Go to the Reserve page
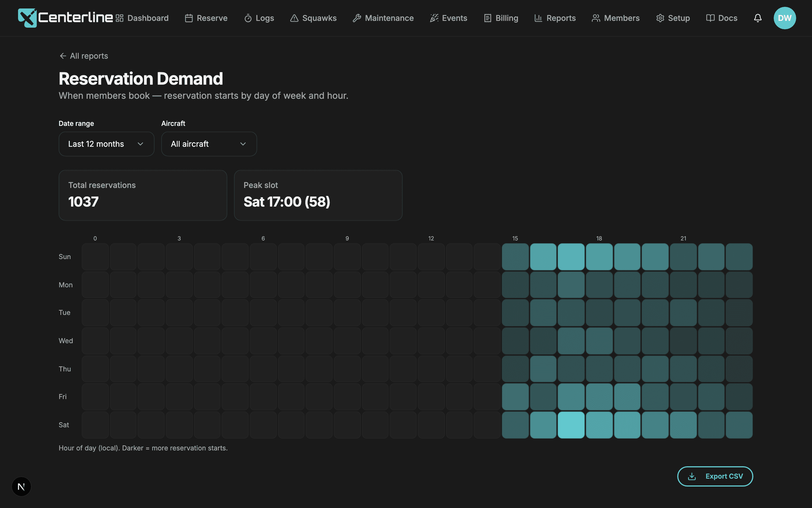This screenshot has height=508, width=812. point(206,18)
